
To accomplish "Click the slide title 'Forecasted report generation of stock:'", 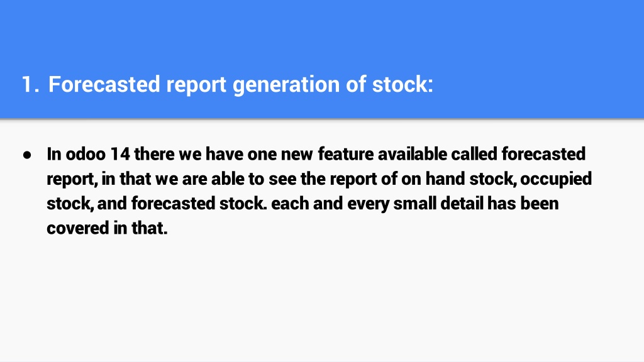I will point(241,85).
